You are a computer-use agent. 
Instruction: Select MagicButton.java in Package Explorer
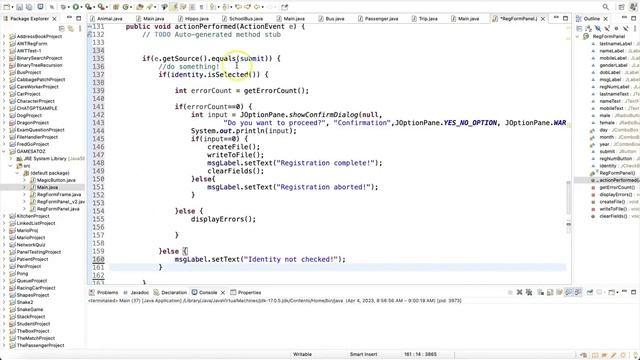56,180
